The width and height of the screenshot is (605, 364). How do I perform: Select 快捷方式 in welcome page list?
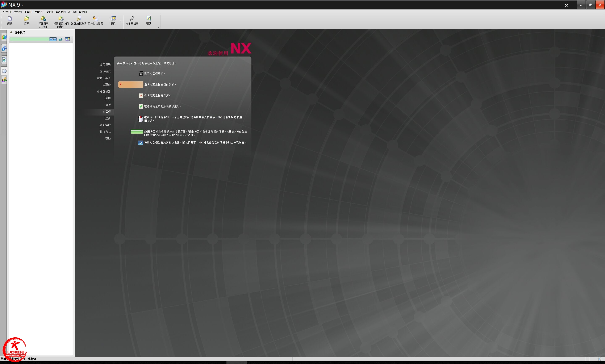(x=105, y=132)
